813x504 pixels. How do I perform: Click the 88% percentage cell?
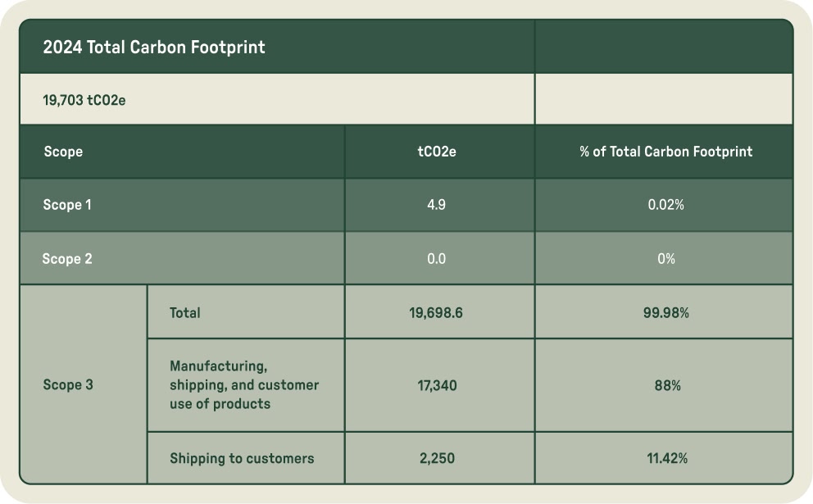[665, 385]
